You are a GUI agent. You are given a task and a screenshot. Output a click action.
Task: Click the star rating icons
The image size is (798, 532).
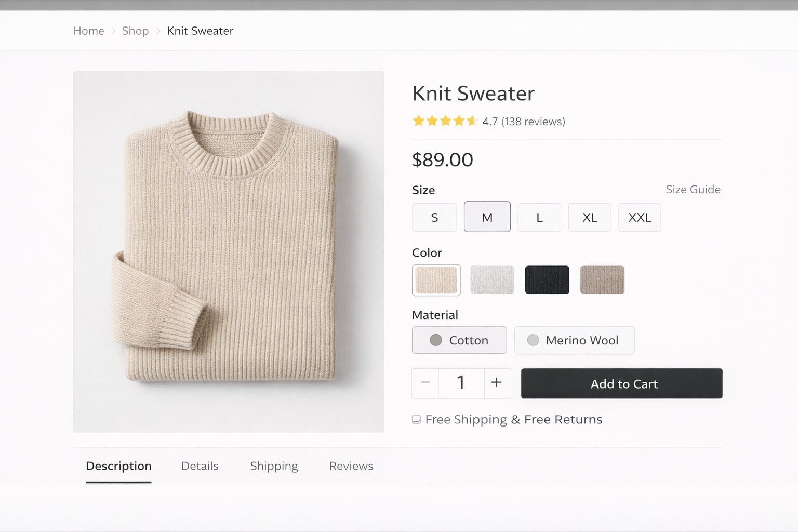click(445, 121)
